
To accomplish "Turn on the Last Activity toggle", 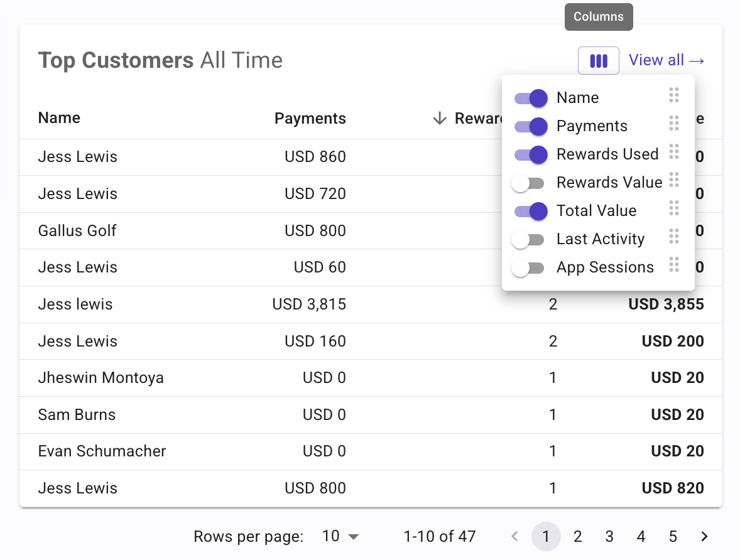I will point(528,239).
